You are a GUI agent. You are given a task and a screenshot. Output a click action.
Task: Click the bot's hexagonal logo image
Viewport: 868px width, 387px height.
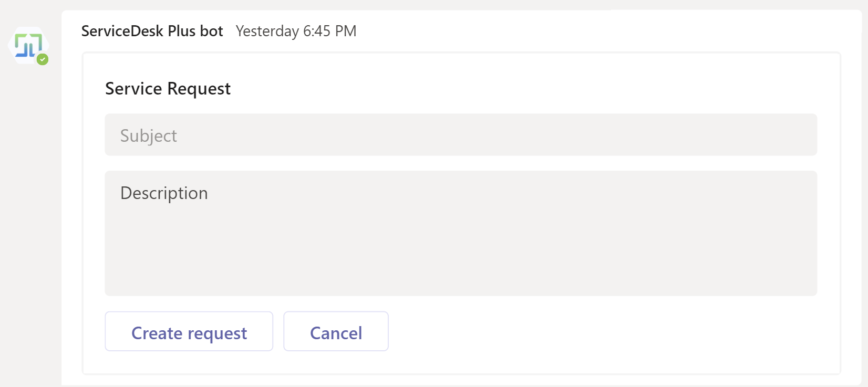click(x=27, y=44)
